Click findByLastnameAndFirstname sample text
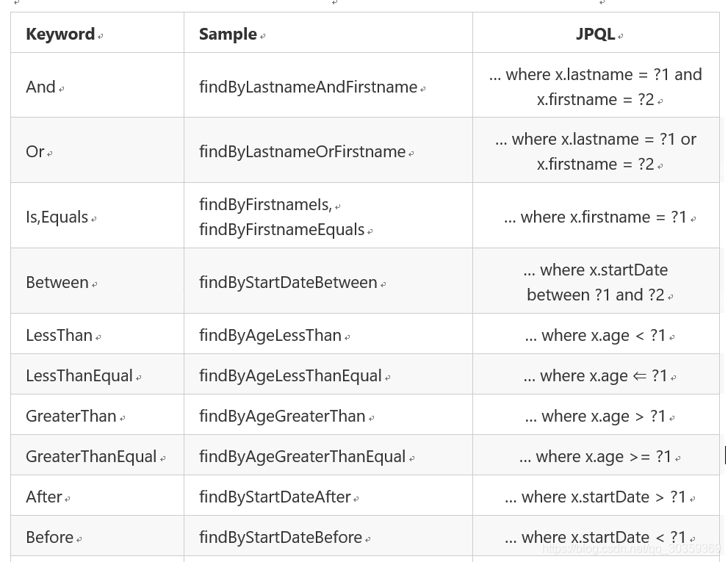728x562 pixels. click(x=308, y=87)
